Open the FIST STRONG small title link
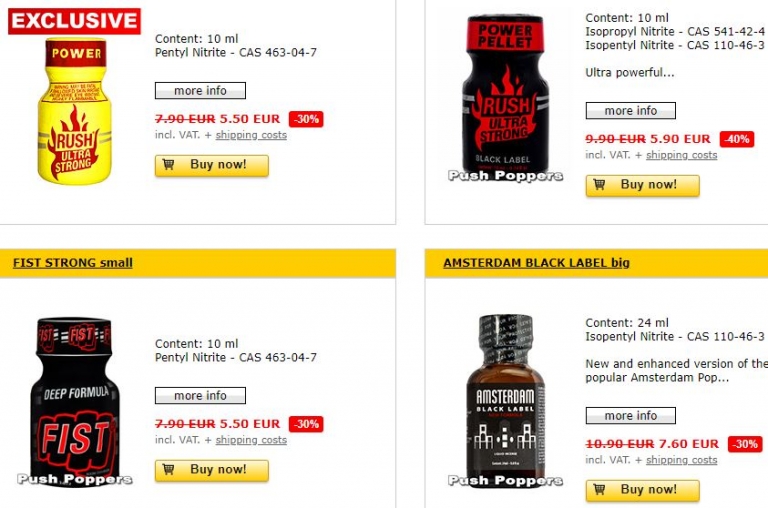Screen dimensions: 768x508 click(73, 263)
